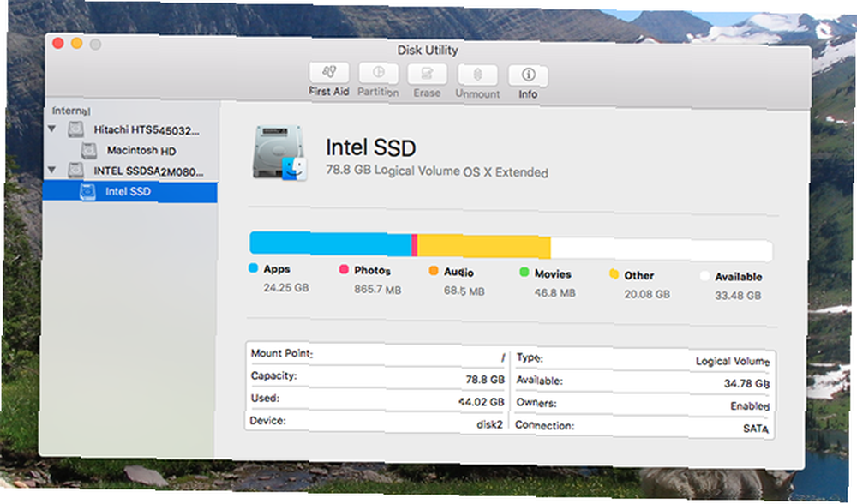Click the Owners value Enabled
857x504 pixels.
pyautogui.click(x=750, y=406)
